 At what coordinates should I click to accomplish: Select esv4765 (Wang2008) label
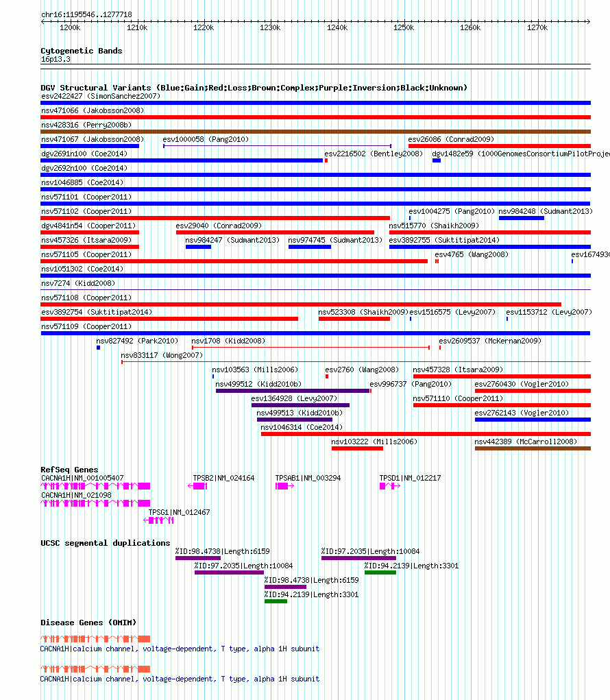click(x=472, y=254)
